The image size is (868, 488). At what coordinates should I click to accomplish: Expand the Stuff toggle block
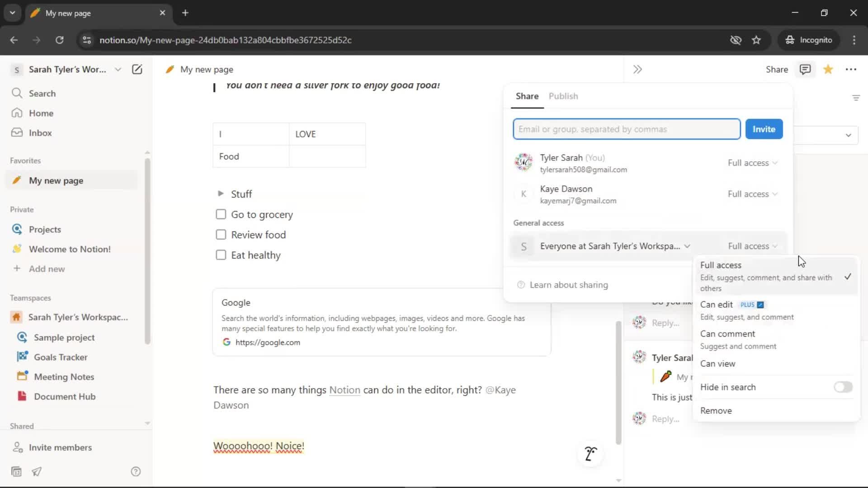tap(220, 193)
